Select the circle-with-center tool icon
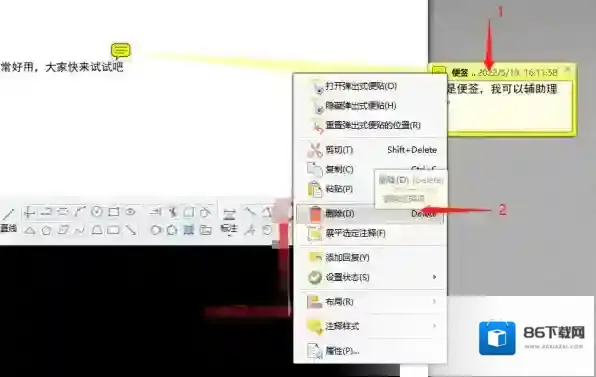The width and height of the screenshot is (596, 377). pos(97,212)
